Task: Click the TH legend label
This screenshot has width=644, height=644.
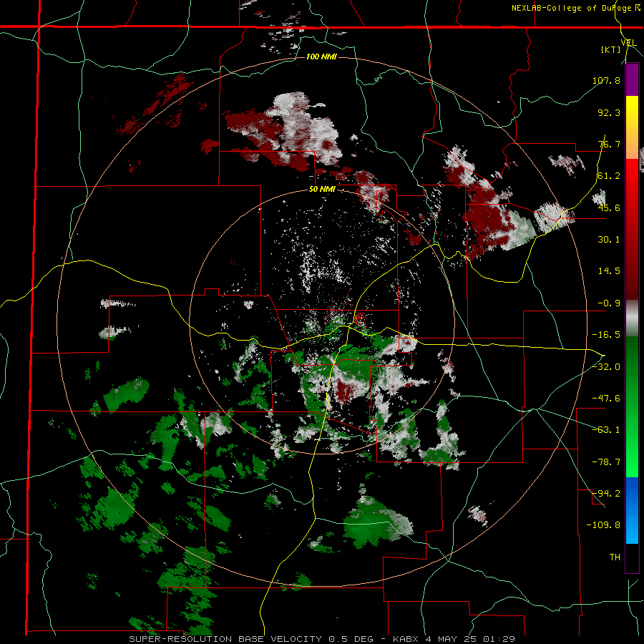Action: [615, 557]
